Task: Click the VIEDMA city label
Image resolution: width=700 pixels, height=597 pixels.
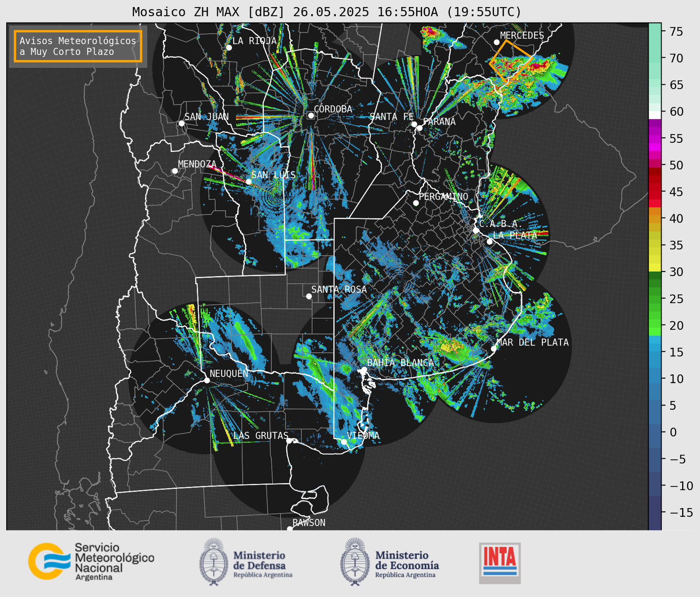Action: [363, 436]
